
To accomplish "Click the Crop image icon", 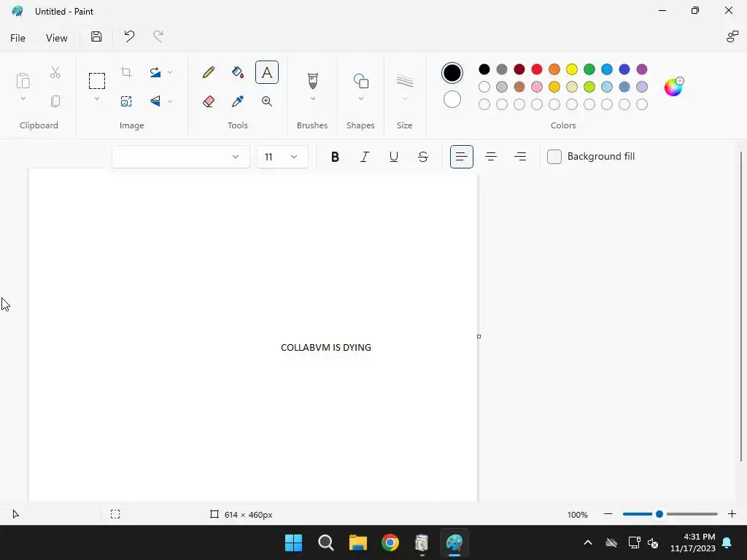I will click(126, 72).
